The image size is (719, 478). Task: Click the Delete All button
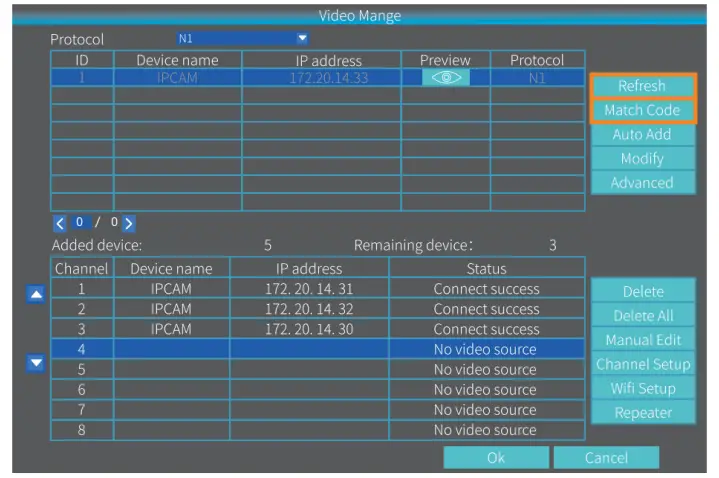coord(643,316)
